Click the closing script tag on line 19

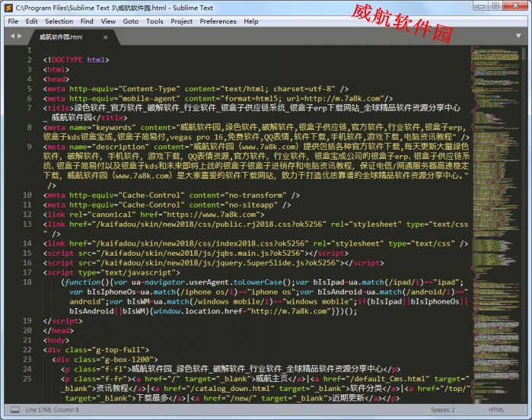pos(62,321)
